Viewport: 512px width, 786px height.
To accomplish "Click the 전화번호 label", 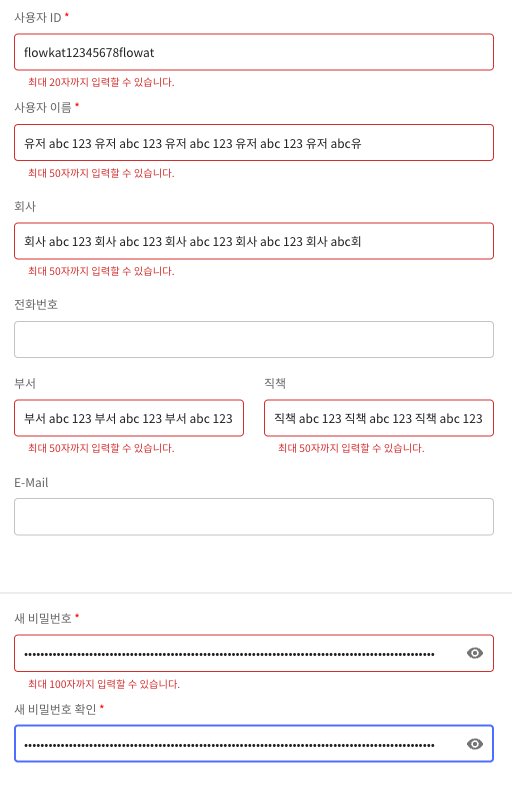I will (36, 305).
